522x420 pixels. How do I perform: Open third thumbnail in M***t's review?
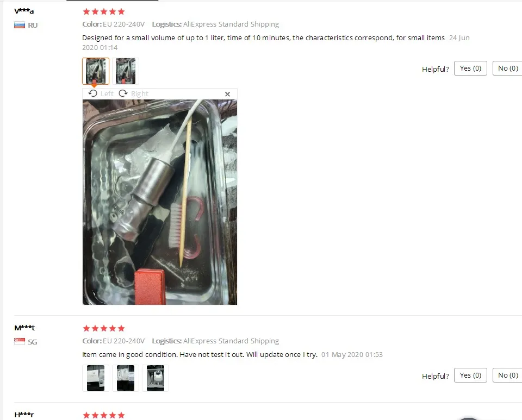[x=156, y=378]
